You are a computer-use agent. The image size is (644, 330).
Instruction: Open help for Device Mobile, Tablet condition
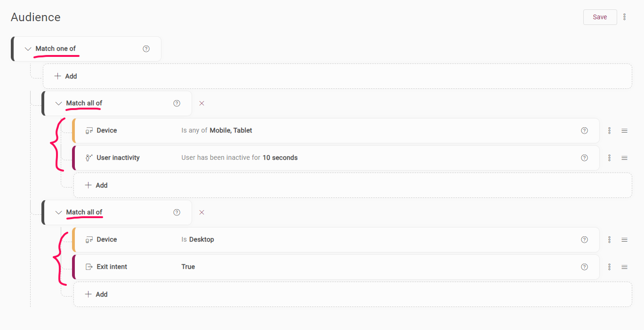pos(584,131)
